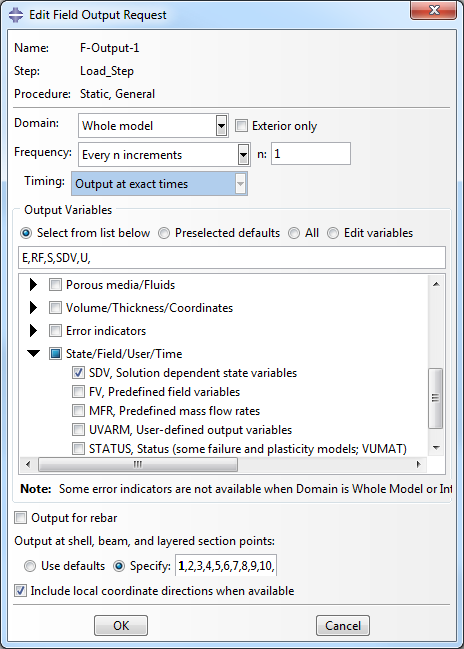Screen dimensions: 464x649
Task: Close the Edit Field Output Request dialog
Action: tap(433, 10)
